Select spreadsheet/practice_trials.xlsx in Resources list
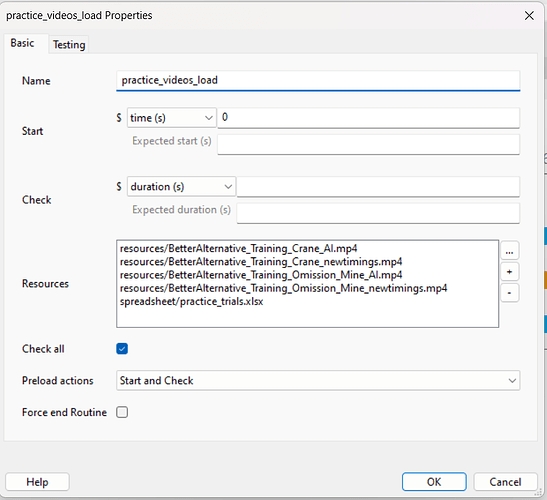Viewport: 547px width, 500px height. click(x=191, y=301)
